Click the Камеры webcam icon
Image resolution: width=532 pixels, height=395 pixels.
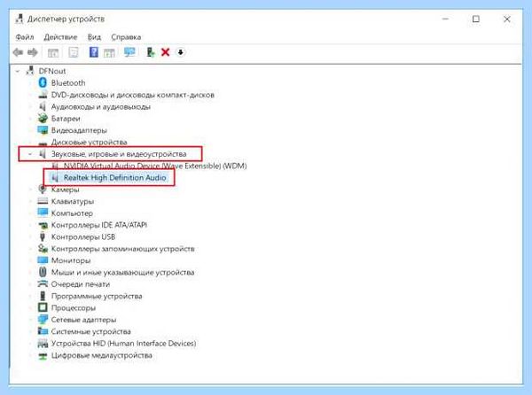pyautogui.click(x=43, y=190)
